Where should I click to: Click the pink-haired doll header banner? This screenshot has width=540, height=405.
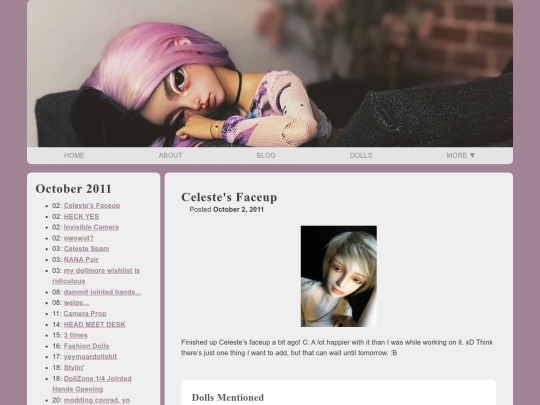point(270,73)
